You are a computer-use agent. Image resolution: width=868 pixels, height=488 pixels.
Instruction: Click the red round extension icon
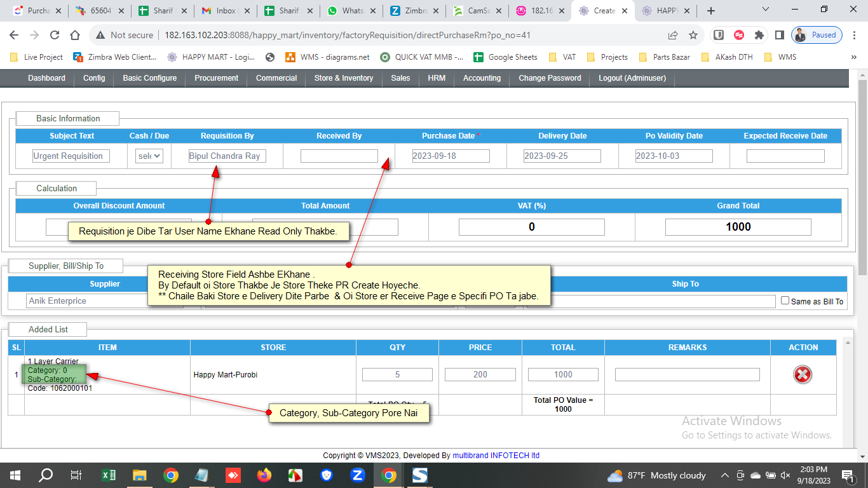(x=739, y=36)
